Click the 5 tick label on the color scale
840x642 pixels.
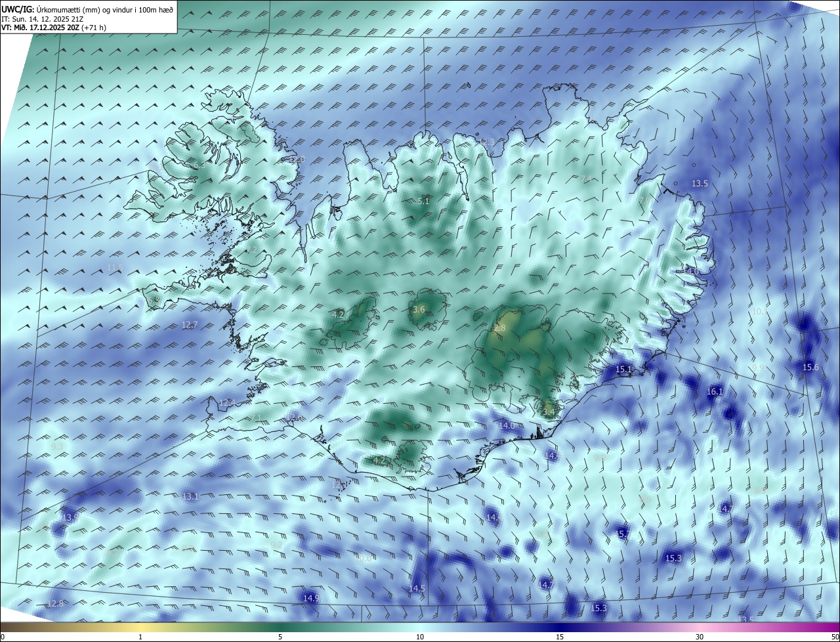280,637
